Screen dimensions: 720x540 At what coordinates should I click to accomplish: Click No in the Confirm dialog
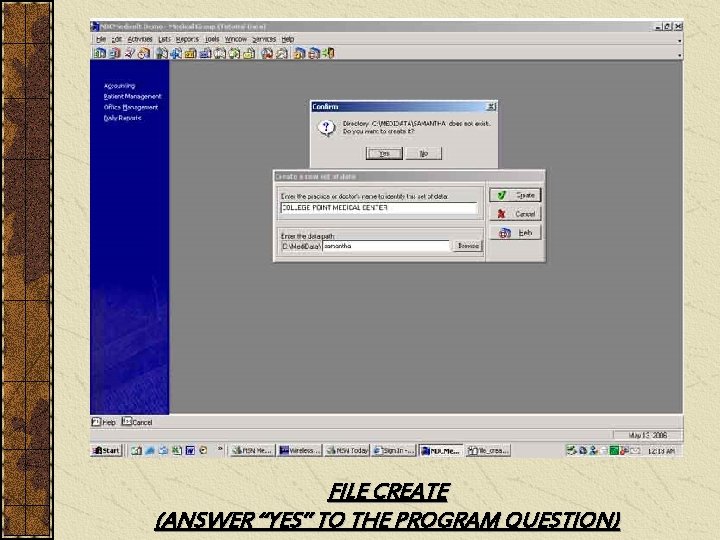click(x=424, y=153)
